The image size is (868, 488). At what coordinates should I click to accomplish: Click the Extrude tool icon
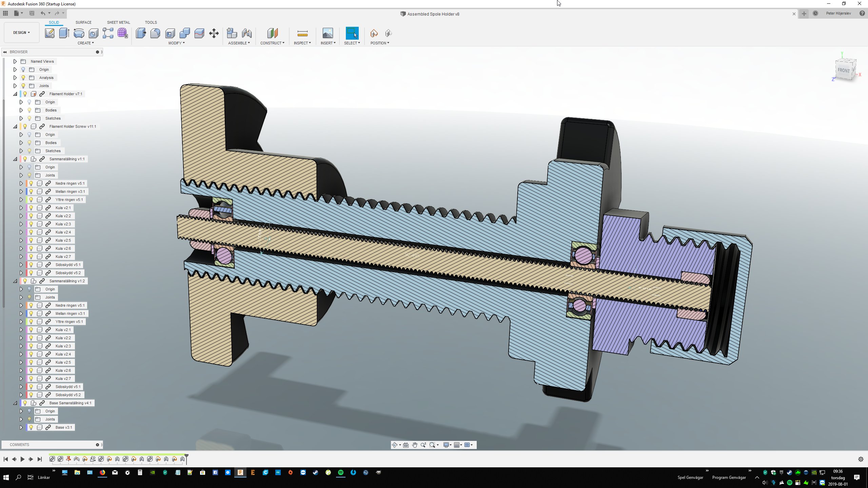[64, 33]
